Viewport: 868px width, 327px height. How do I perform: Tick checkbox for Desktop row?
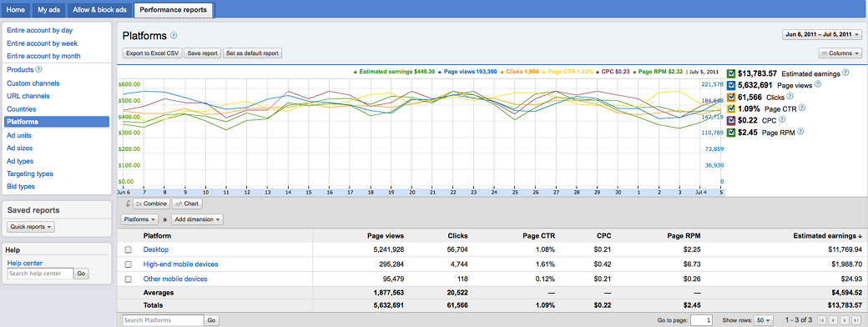(x=129, y=250)
